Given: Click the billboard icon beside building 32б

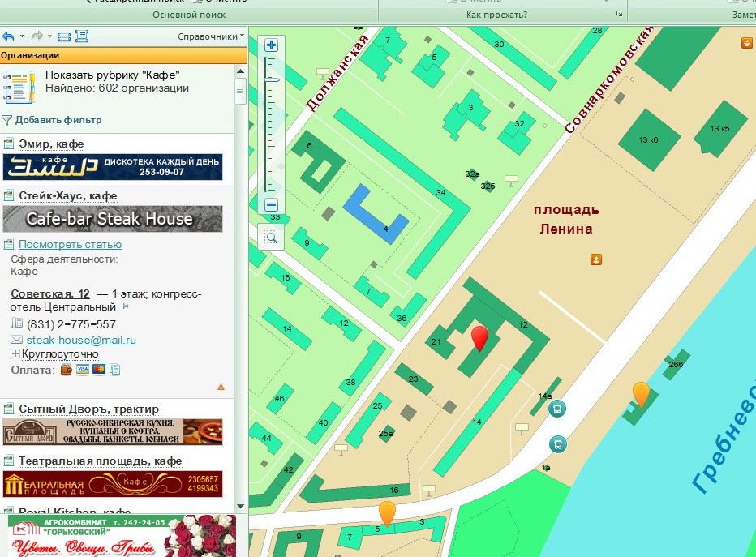Looking at the screenshot, I should click(x=512, y=181).
